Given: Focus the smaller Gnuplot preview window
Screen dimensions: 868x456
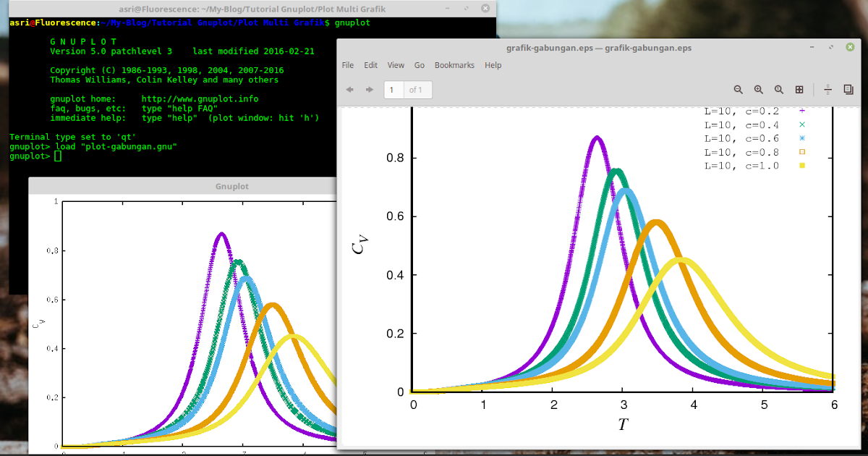Looking at the screenshot, I should coord(181,186).
